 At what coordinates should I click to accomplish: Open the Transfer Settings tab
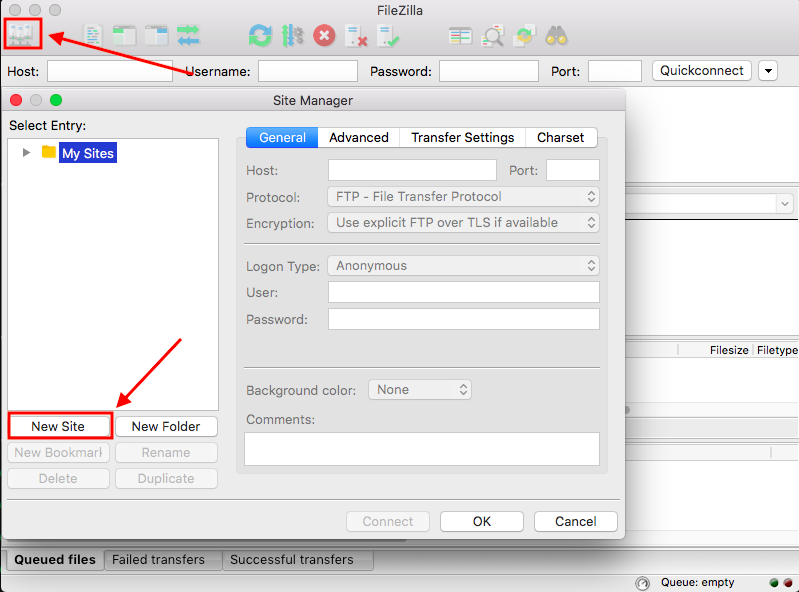pyautogui.click(x=463, y=138)
